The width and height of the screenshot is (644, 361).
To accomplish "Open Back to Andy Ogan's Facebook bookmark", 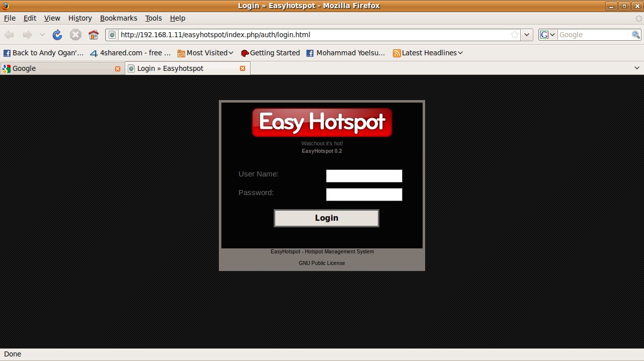I will point(44,53).
